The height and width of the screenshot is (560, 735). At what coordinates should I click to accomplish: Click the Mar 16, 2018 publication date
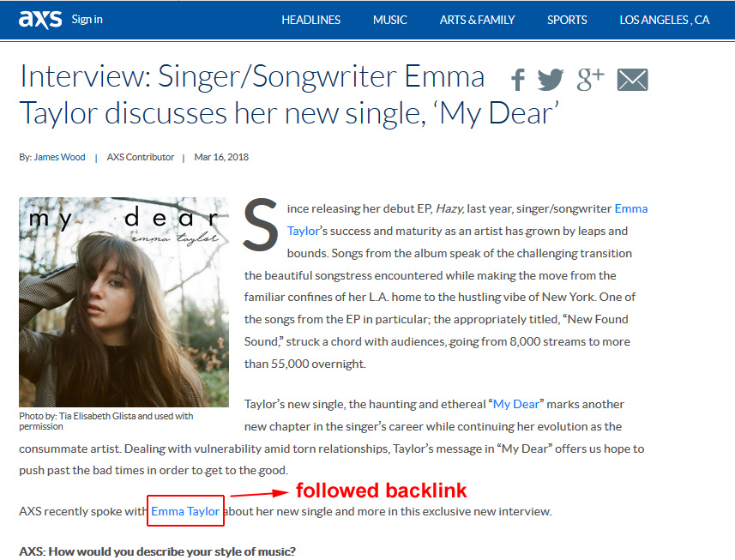pyautogui.click(x=221, y=157)
